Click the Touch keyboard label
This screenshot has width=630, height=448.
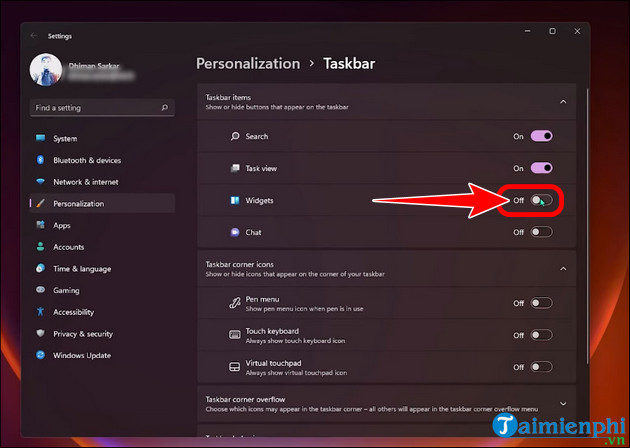272,331
